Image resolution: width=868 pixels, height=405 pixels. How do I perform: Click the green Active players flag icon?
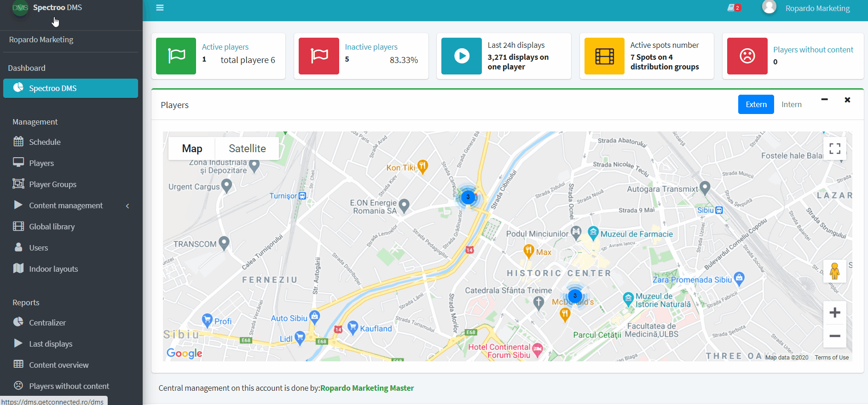(176, 56)
